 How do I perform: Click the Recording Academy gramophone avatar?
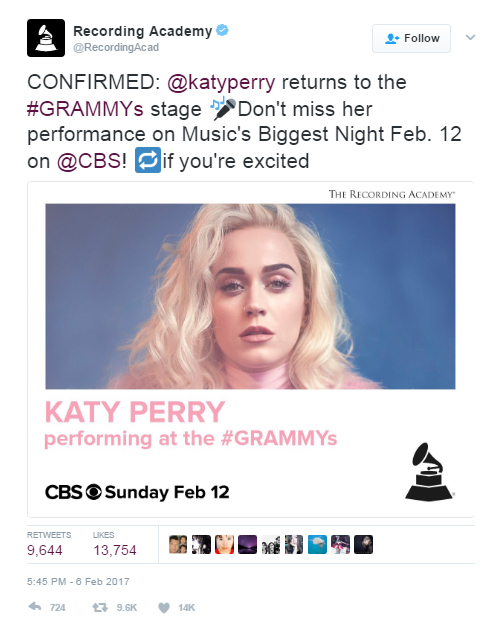pyautogui.click(x=46, y=38)
